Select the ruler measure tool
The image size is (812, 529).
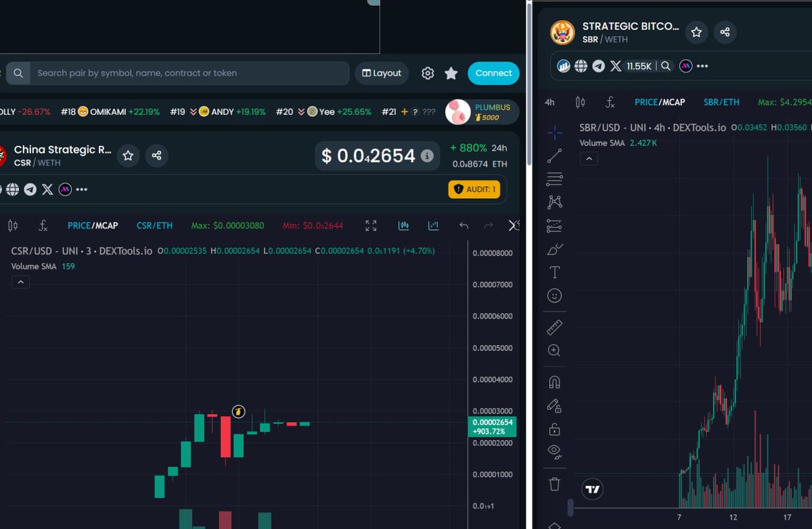pyautogui.click(x=554, y=327)
